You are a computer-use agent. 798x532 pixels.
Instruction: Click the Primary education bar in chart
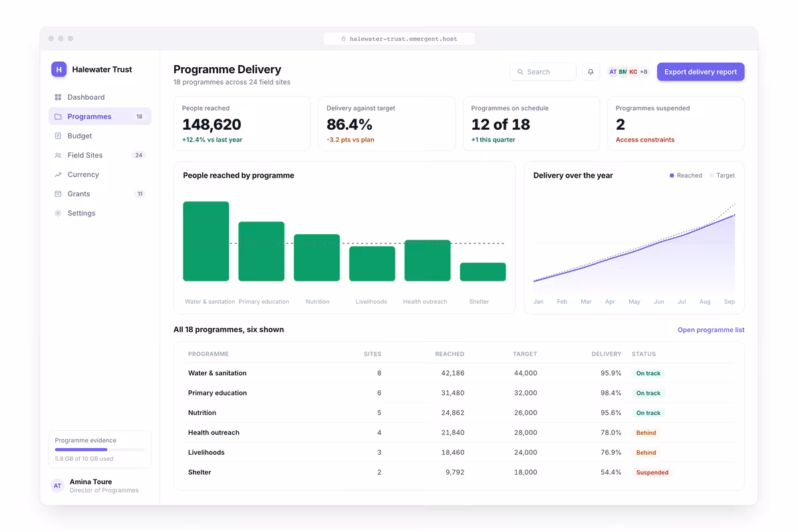(261, 251)
